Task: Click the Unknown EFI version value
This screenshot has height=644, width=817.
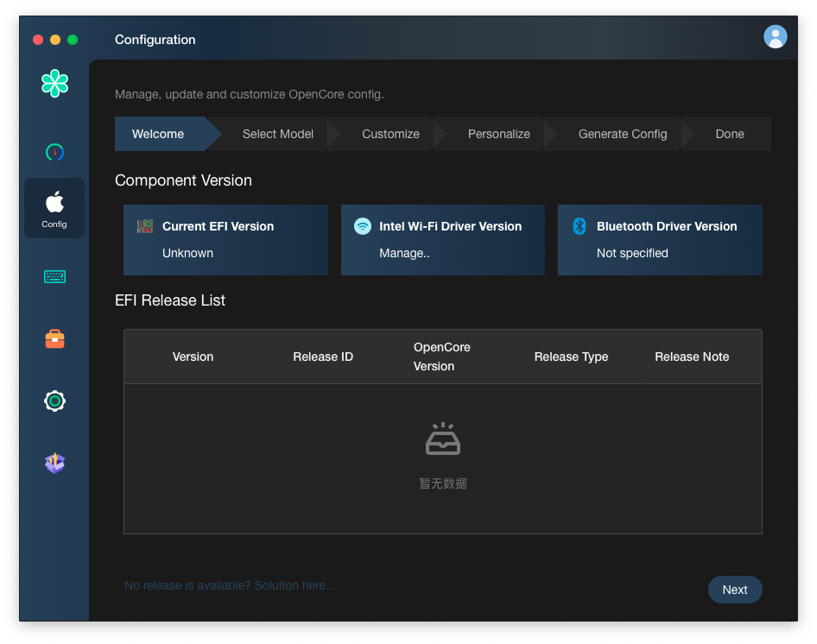Action: [187, 253]
